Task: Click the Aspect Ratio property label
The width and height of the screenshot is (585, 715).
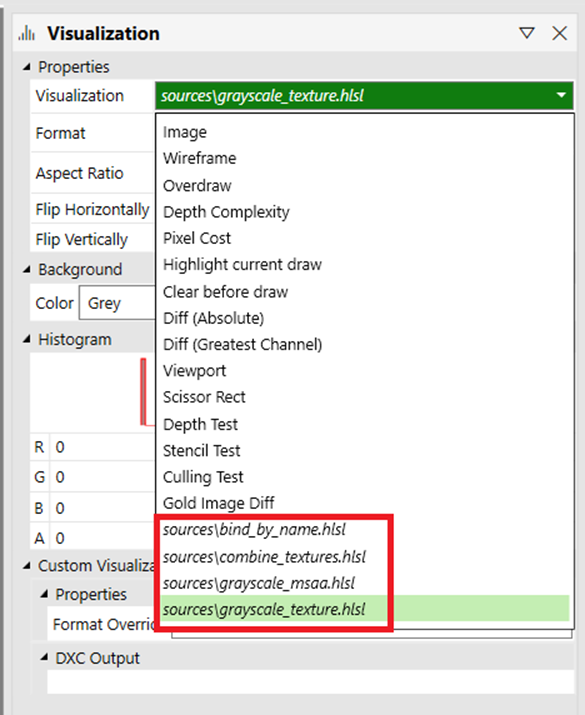Action: pos(79,173)
